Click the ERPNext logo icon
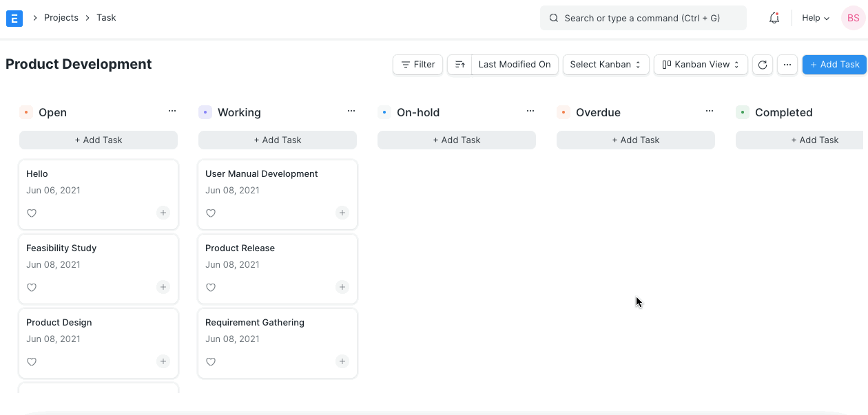Viewport: 868px width, 415px height. coord(14,18)
